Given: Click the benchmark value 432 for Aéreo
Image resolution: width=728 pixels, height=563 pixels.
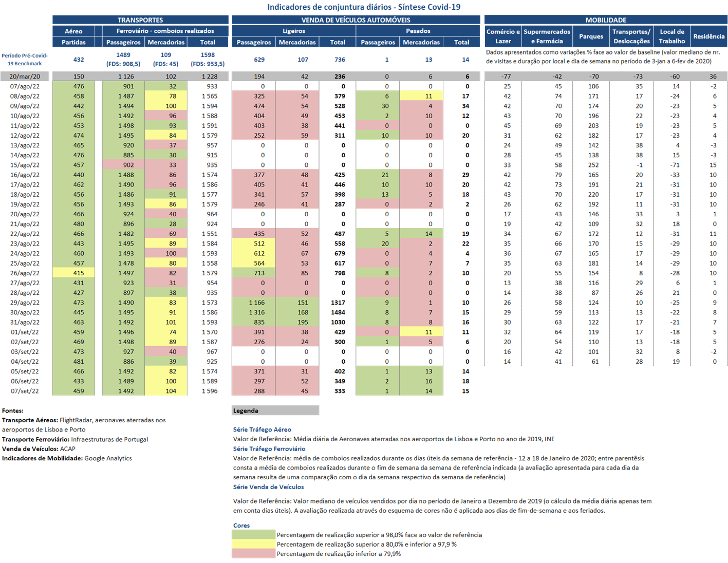Looking at the screenshot, I should pyautogui.click(x=79, y=60).
